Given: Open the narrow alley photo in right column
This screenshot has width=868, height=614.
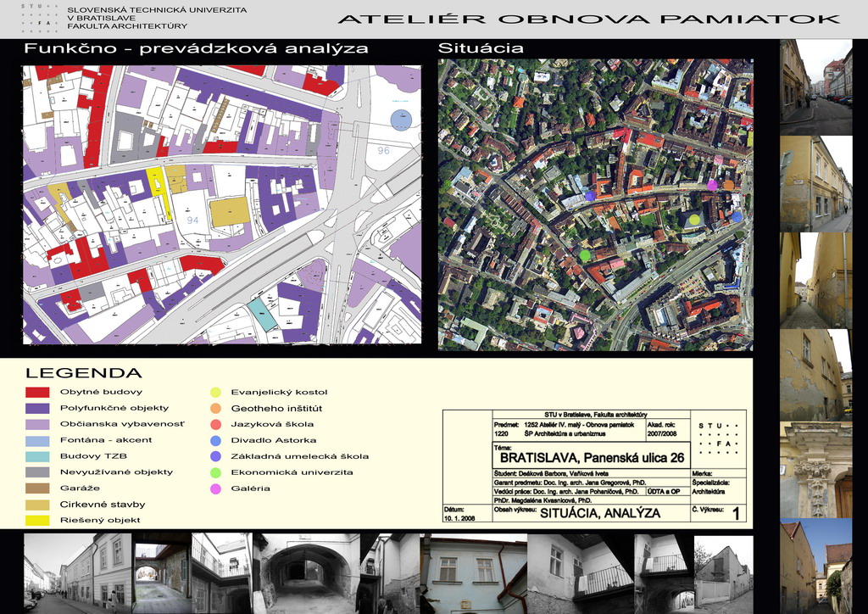Looking at the screenshot, I should coord(816,280).
